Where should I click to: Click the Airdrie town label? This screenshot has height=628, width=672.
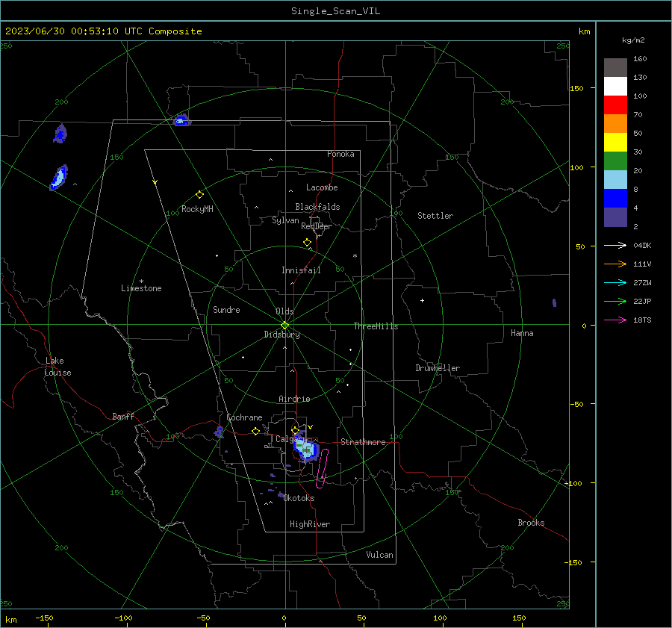tap(294, 399)
